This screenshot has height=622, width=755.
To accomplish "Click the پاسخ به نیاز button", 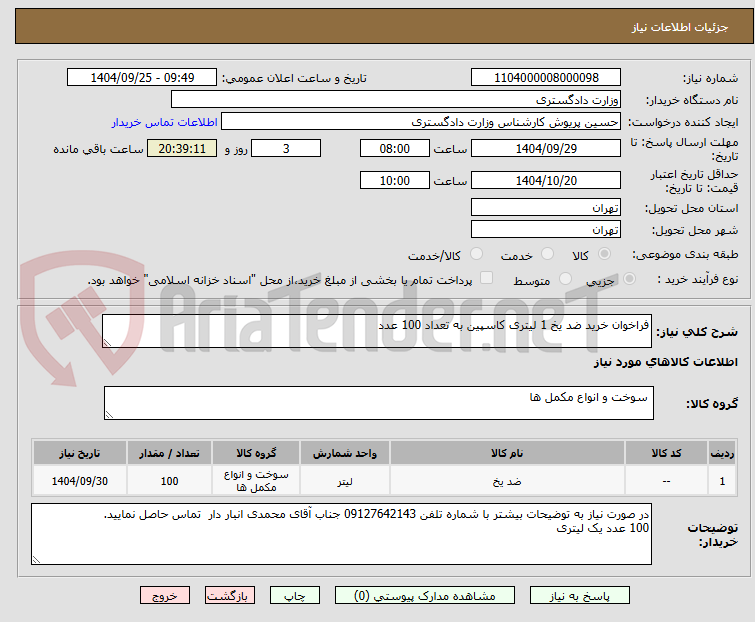I will pyautogui.click(x=580, y=596).
